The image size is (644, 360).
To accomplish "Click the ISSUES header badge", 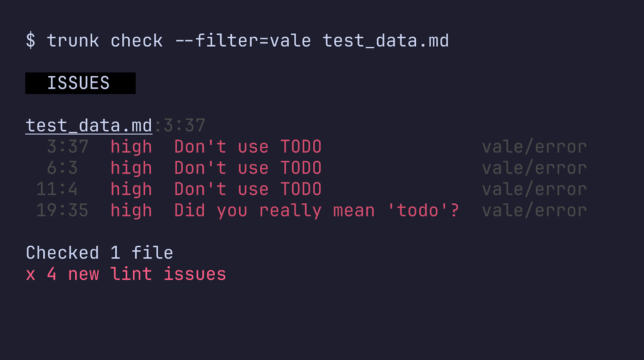I will 80,83.
